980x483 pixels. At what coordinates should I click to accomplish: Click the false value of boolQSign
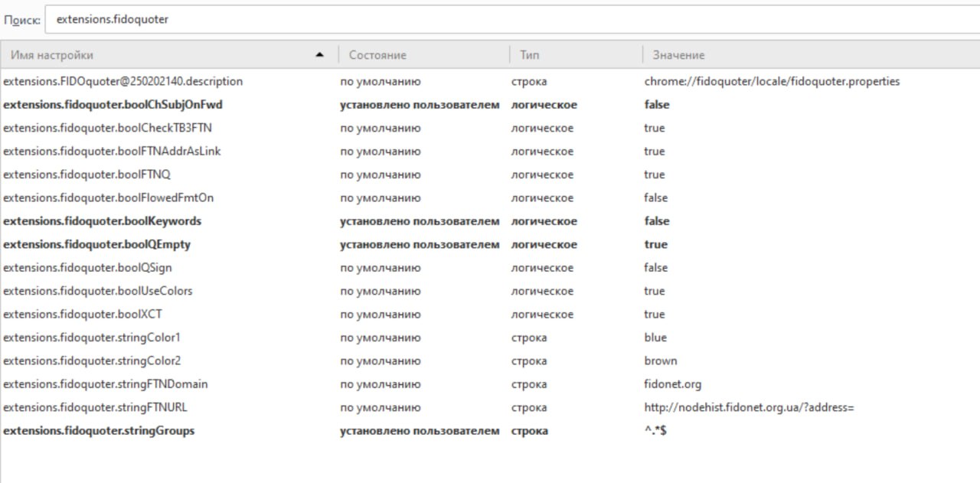[655, 268]
